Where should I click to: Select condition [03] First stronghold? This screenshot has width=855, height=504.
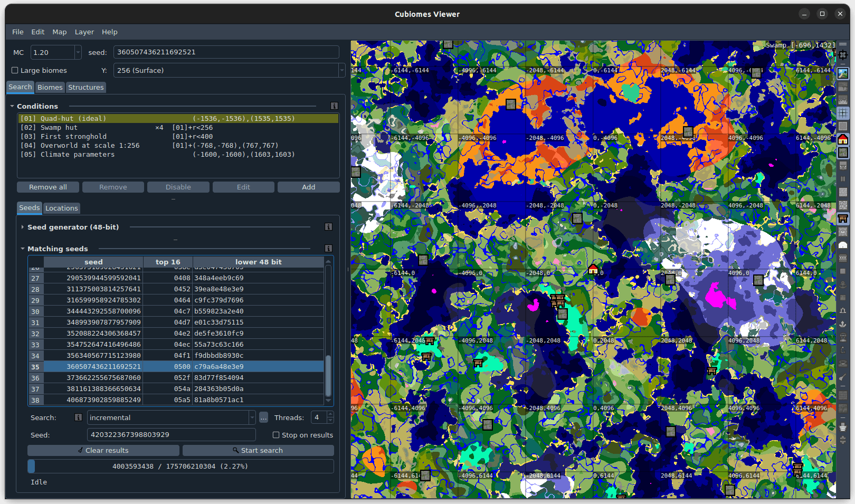click(178, 137)
